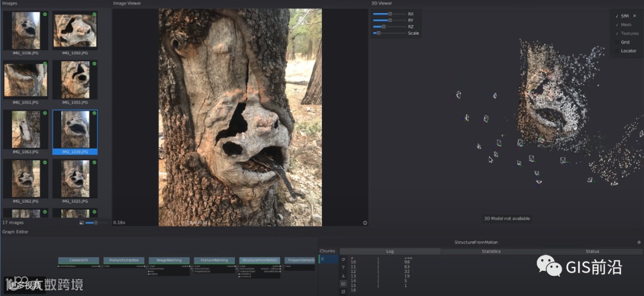Switch to the Log tab
The height and width of the screenshot is (296, 644).
[390, 251]
